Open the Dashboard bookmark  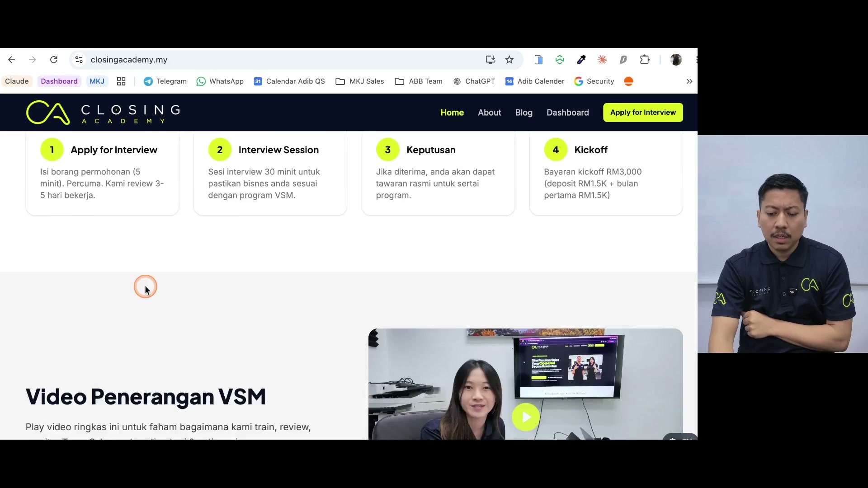tap(59, 81)
